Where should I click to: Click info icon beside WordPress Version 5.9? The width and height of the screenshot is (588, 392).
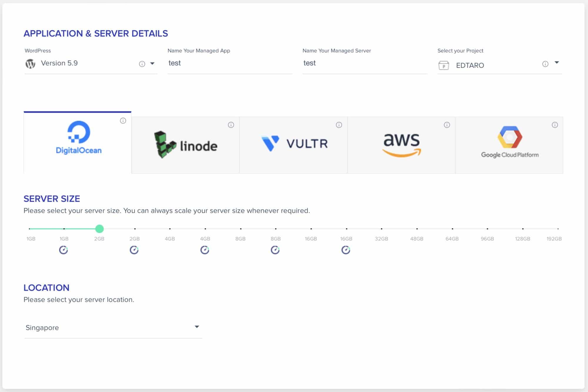click(142, 64)
